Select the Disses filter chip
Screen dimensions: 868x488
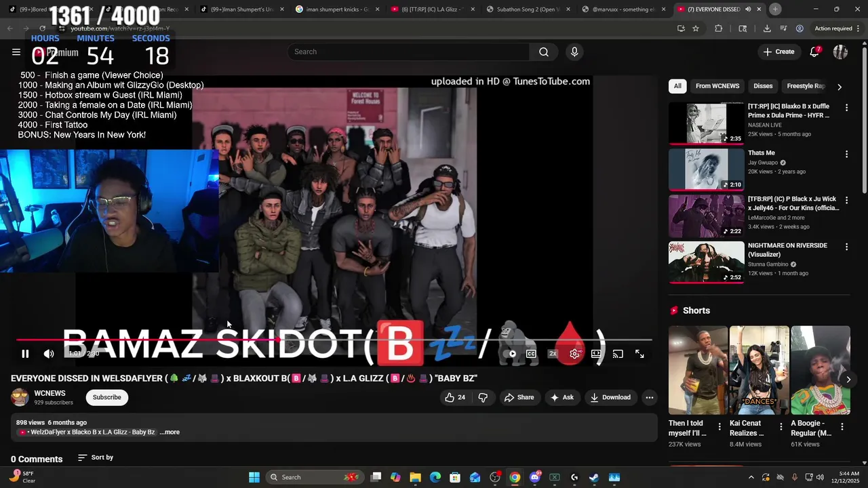point(763,86)
